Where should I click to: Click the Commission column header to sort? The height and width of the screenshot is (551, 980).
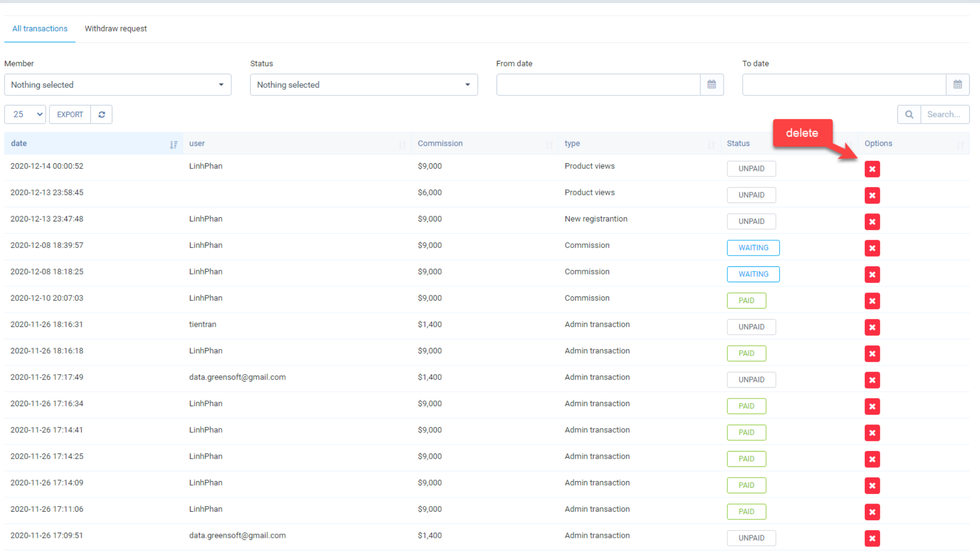pyautogui.click(x=440, y=143)
